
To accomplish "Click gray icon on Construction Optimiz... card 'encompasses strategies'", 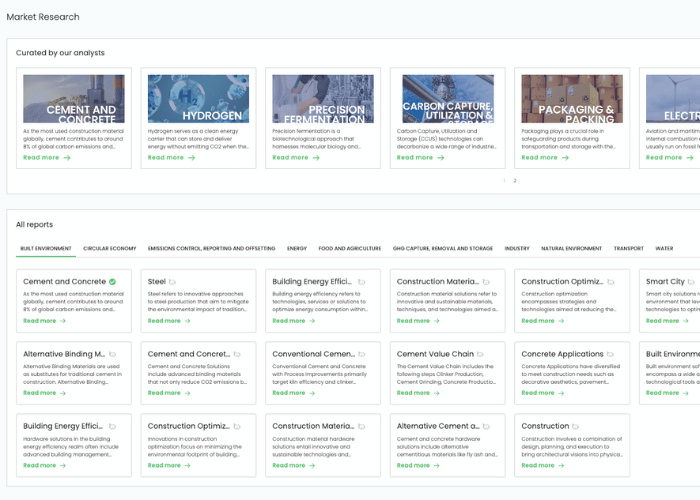I will 611,282.
